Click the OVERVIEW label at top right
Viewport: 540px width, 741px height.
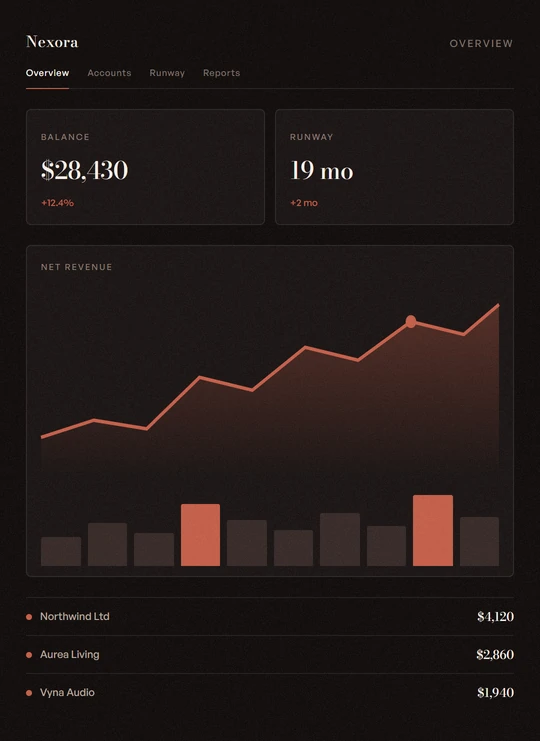[x=481, y=43]
